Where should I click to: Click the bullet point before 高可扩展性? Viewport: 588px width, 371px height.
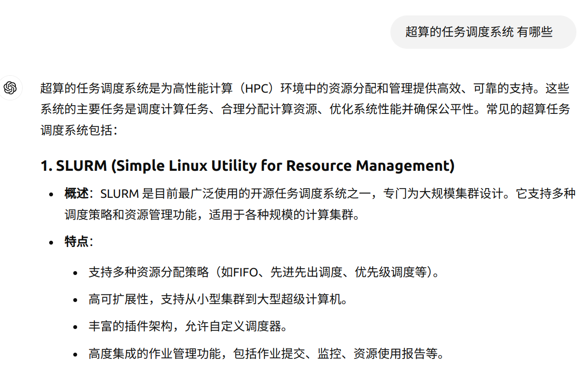click(75, 300)
